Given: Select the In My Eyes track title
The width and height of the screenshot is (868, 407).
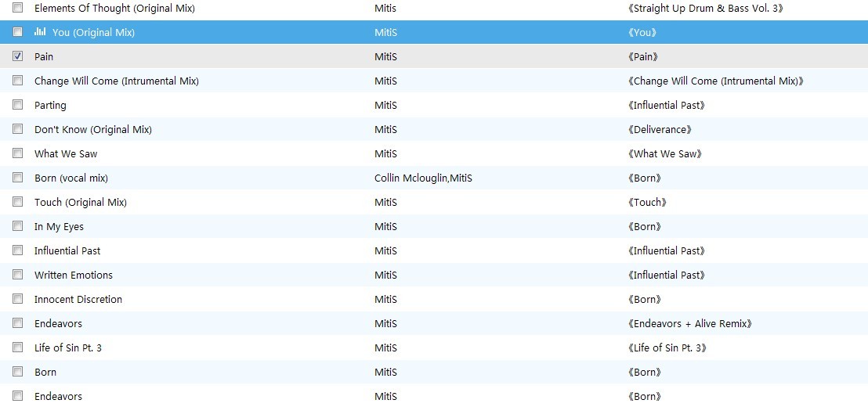Looking at the screenshot, I should click(59, 227).
